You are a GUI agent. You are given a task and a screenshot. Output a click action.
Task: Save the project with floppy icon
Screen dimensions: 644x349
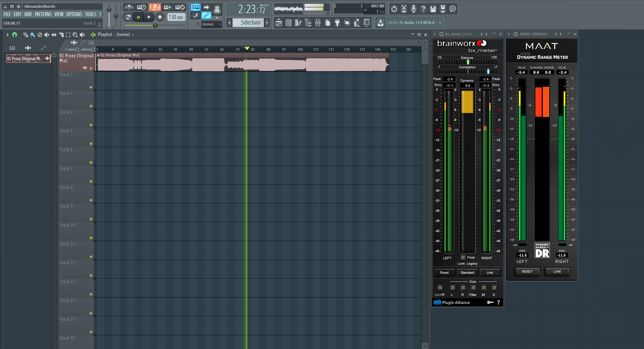(433, 9)
